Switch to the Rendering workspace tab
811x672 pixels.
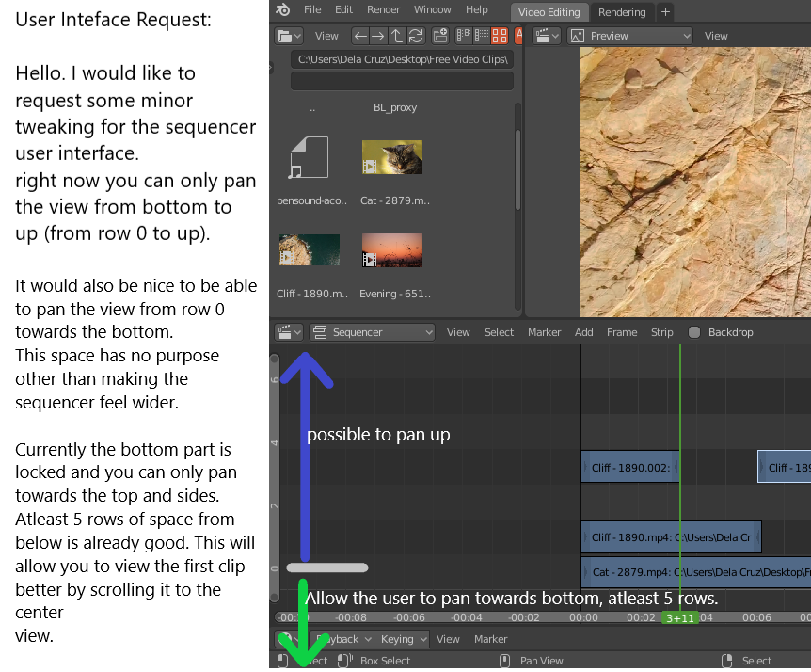pyautogui.click(x=622, y=12)
